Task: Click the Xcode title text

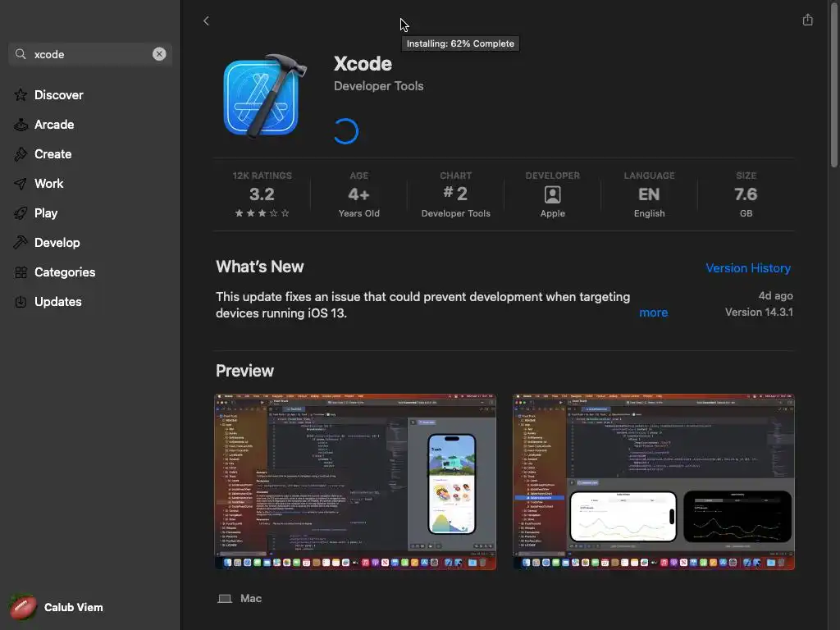Action: pos(363,64)
